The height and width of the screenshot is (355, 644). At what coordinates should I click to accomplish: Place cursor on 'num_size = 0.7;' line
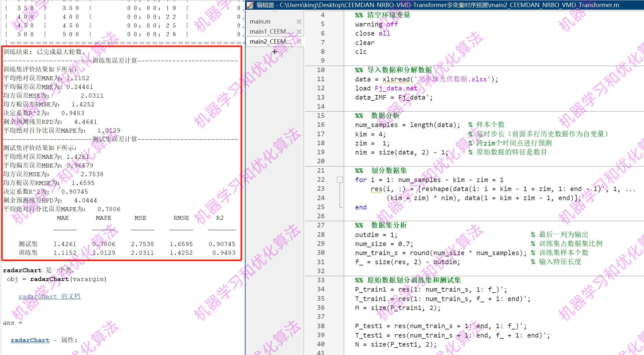coord(384,244)
